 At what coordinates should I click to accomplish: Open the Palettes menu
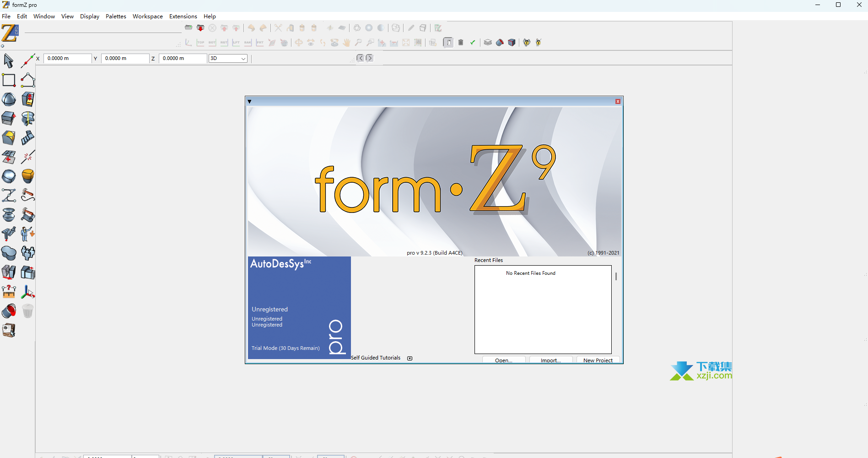point(116,16)
